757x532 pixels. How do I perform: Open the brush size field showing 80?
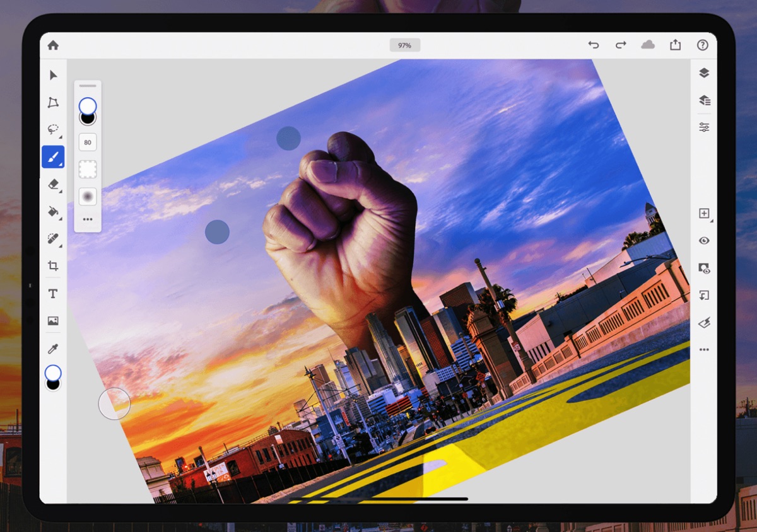(88, 142)
